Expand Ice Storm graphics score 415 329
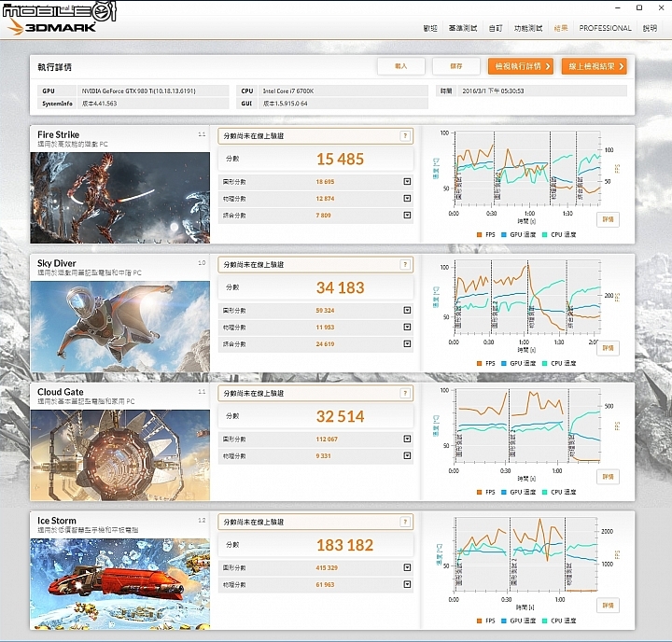672x642 pixels. click(x=407, y=567)
